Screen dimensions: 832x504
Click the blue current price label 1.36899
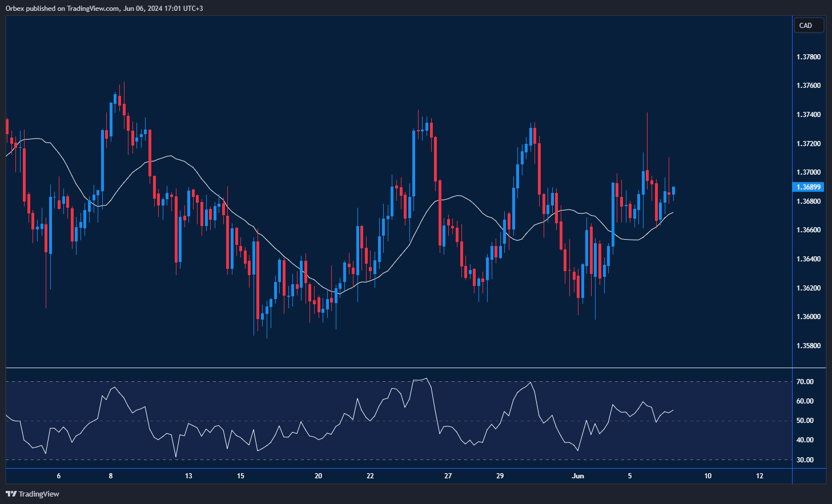808,187
